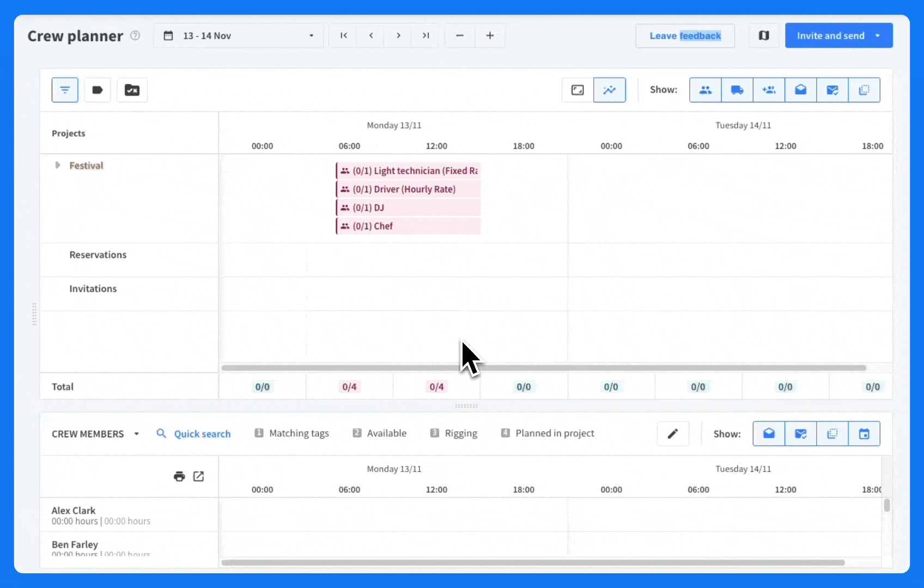This screenshot has width=924, height=588.
Task: Toggle show opened invitations in projects
Action: tap(800, 90)
